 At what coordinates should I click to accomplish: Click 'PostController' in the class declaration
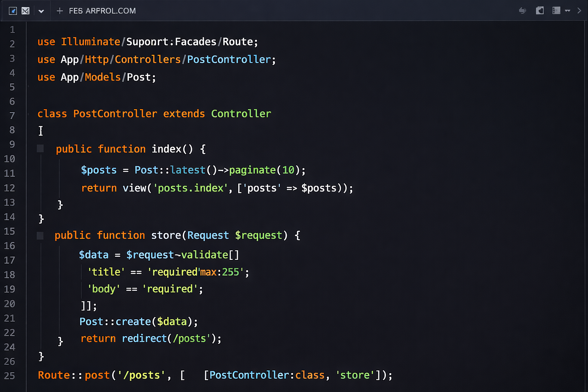(115, 114)
